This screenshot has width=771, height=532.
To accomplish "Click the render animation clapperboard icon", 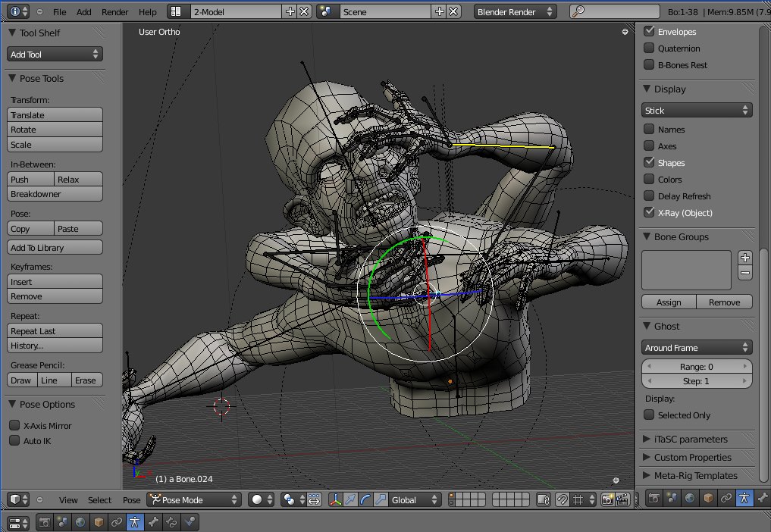I will (x=622, y=499).
